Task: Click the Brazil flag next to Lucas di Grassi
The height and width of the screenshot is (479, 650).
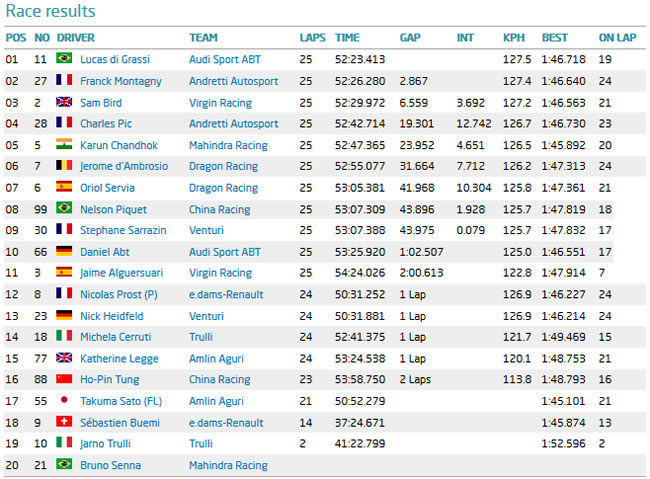Action: tap(64, 58)
